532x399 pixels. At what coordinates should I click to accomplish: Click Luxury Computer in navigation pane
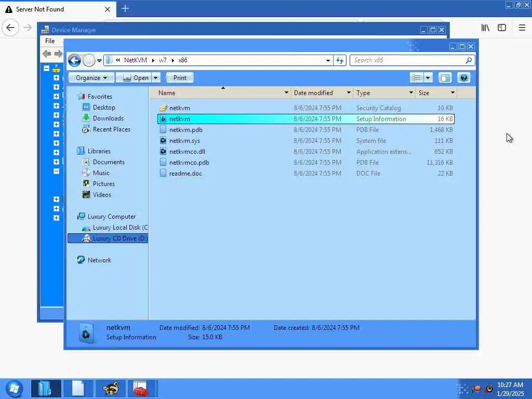point(112,217)
